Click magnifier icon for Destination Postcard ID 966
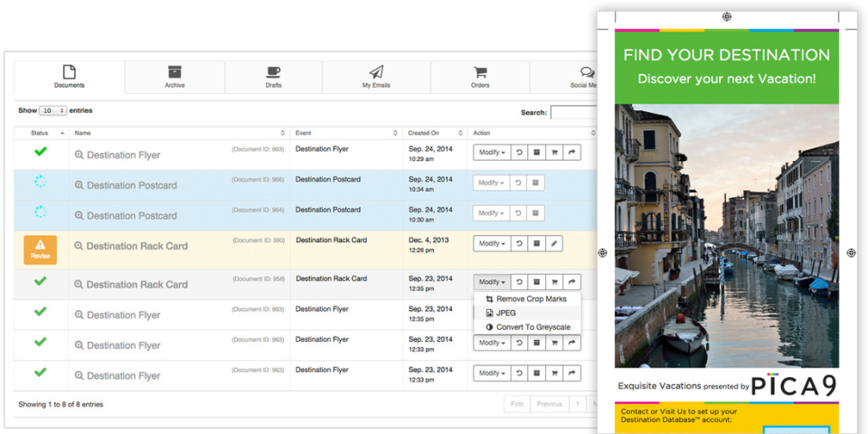Image resolution: width=868 pixels, height=434 pixels. click(80, 185)
